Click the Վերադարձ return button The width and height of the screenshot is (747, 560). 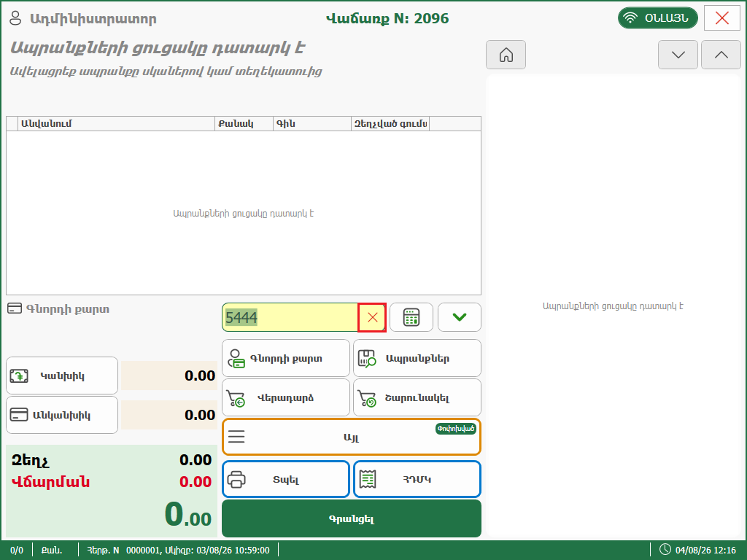286,397
